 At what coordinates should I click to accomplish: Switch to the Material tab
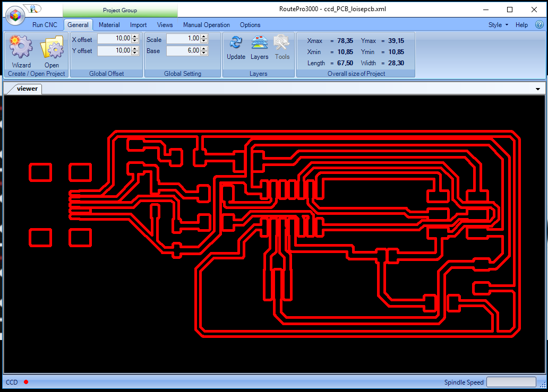109,25
